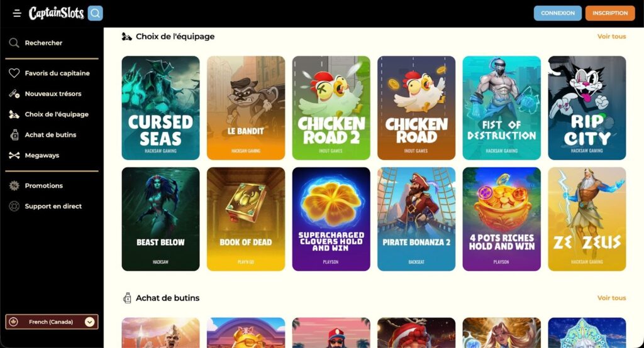Expand the French (Canada) language dropdown
Viewport: 644px width, 348px height.
[x=52, y=322]
